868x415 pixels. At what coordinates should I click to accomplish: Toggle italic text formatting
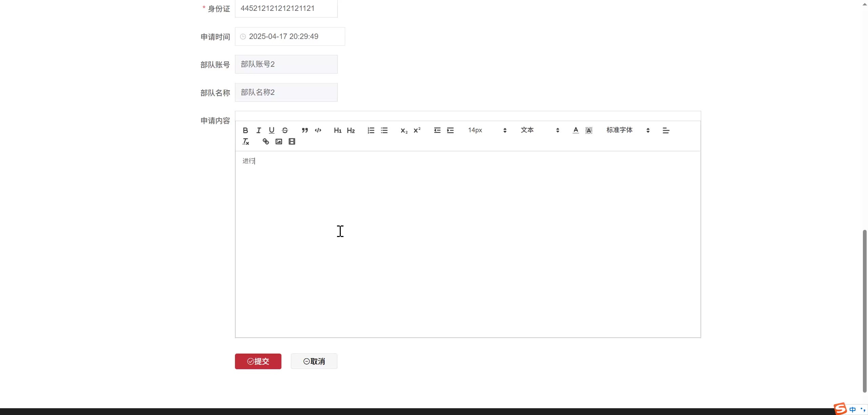tap(259, 130)
